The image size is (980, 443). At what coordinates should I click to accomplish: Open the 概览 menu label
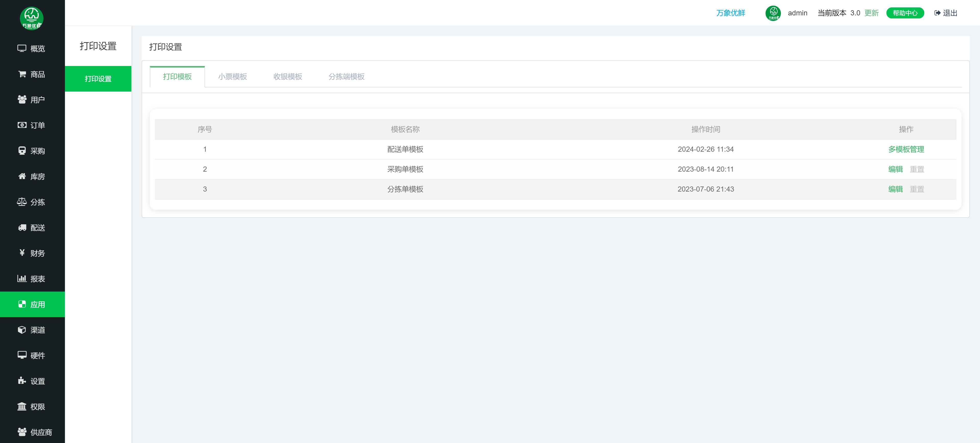38,49
